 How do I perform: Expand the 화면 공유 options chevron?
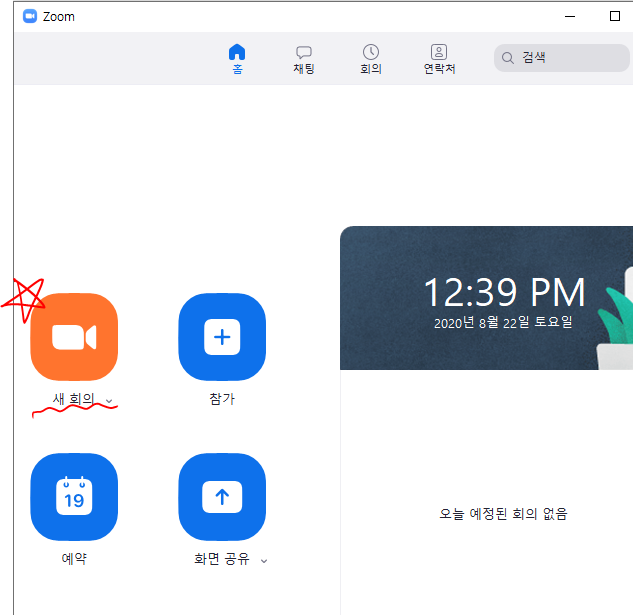pyautogui.click(x=264, y=561)
